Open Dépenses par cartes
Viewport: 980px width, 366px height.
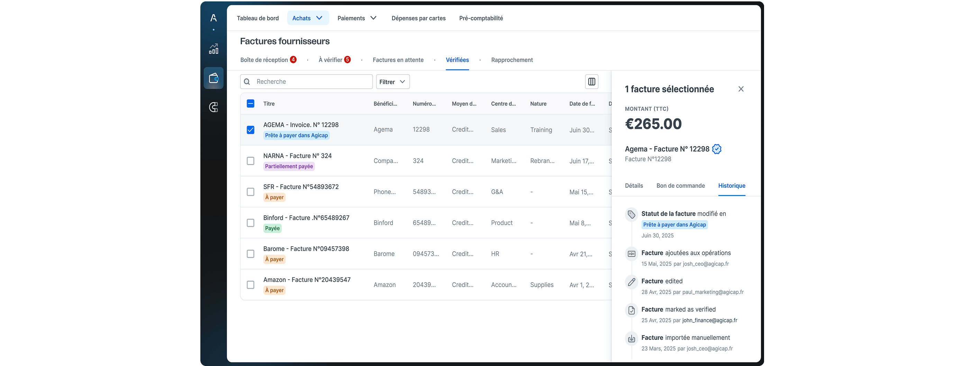click(418, 18)
